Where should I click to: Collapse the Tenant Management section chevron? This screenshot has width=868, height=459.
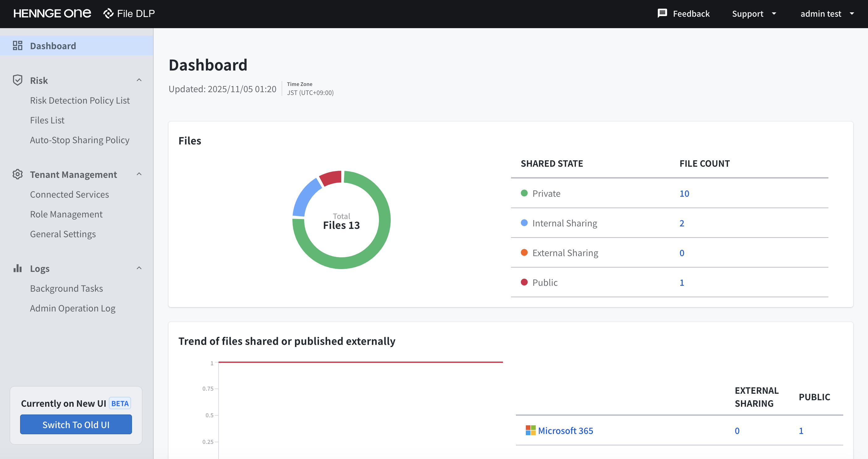coord(139,174)
